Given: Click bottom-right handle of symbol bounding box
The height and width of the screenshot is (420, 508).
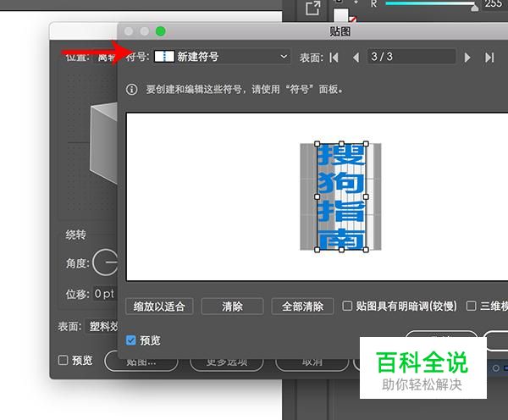Looking at the screenshot, I should (366, 250).
